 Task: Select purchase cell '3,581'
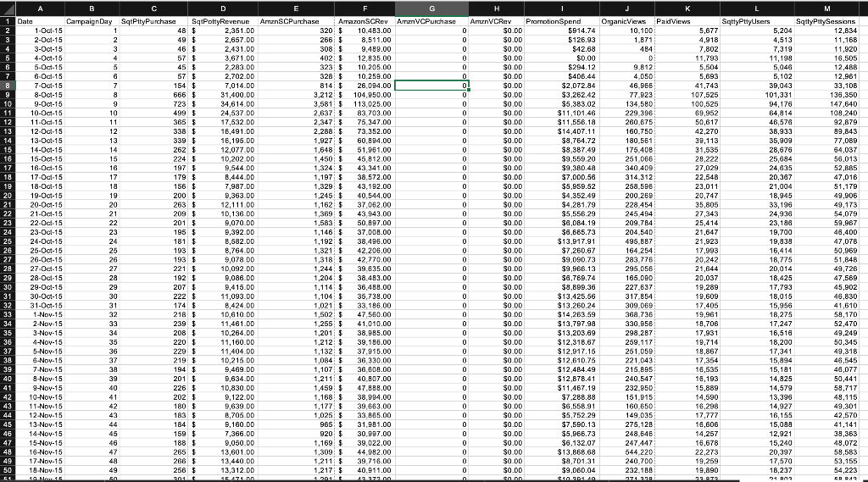coord(296,103)
